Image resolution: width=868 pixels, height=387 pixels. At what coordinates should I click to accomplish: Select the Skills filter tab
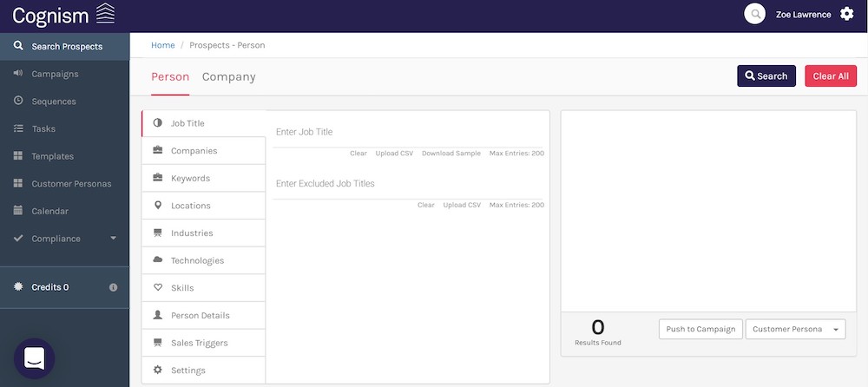tap(204, 288)
